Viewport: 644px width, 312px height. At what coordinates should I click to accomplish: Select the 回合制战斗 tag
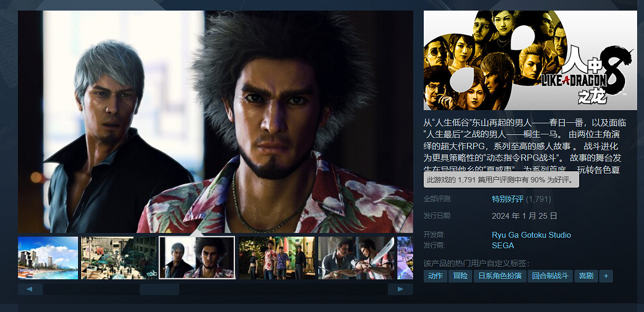pos(550,276)
